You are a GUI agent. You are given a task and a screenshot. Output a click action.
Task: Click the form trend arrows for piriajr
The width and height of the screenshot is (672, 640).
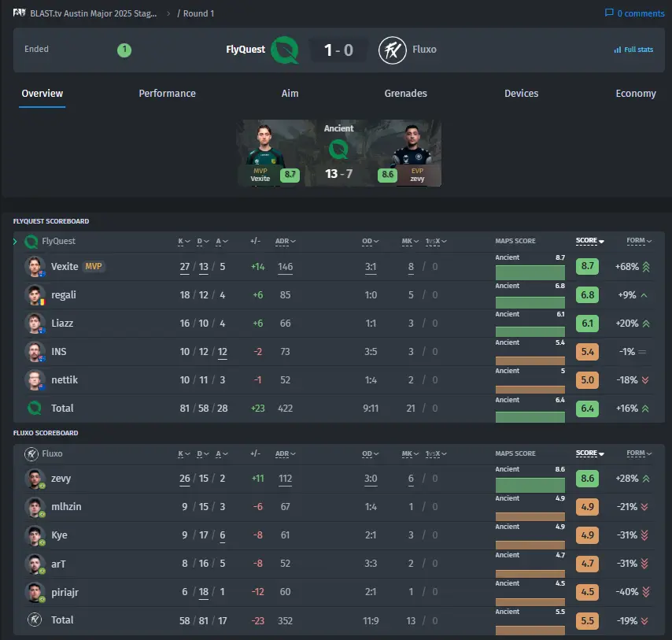(x=646, y=592)
